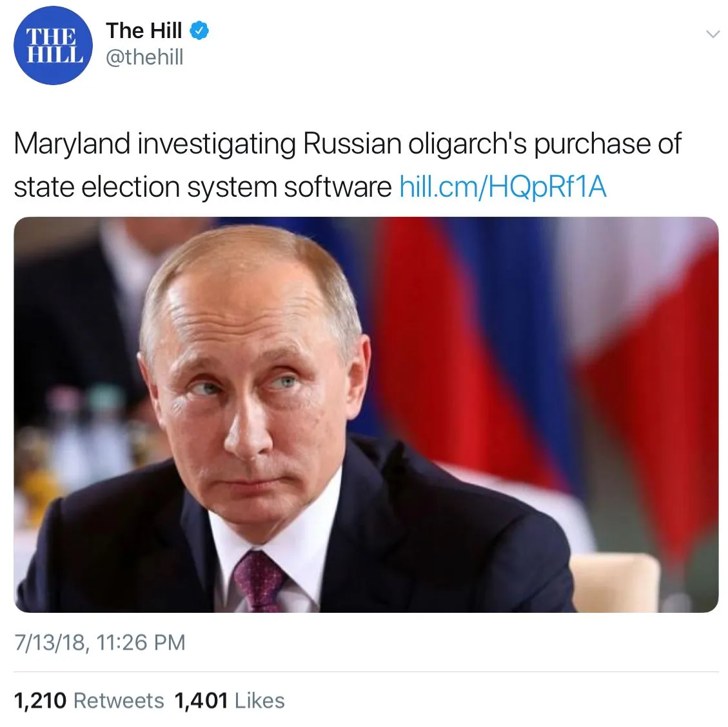Click the purple patterned tie in photo
728x727 pixels.
click(258, 582)
